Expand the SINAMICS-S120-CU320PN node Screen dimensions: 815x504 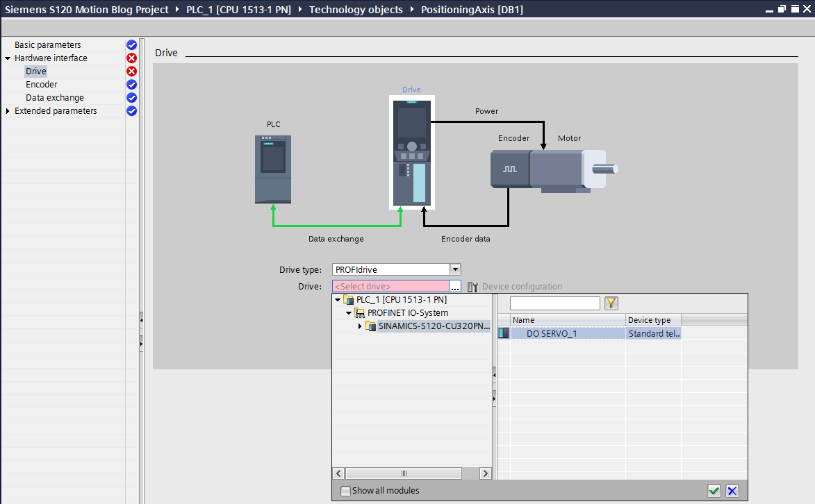tap(360, 326)
